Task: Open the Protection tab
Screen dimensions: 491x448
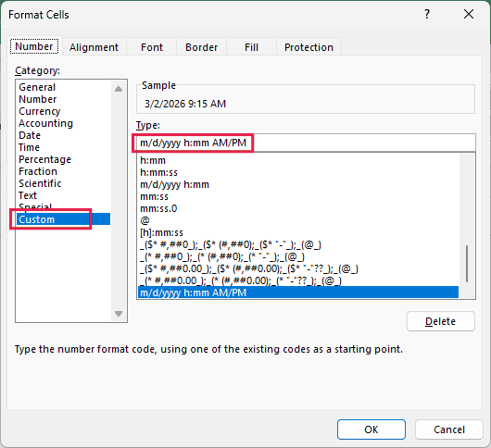Action: (308, 47)
